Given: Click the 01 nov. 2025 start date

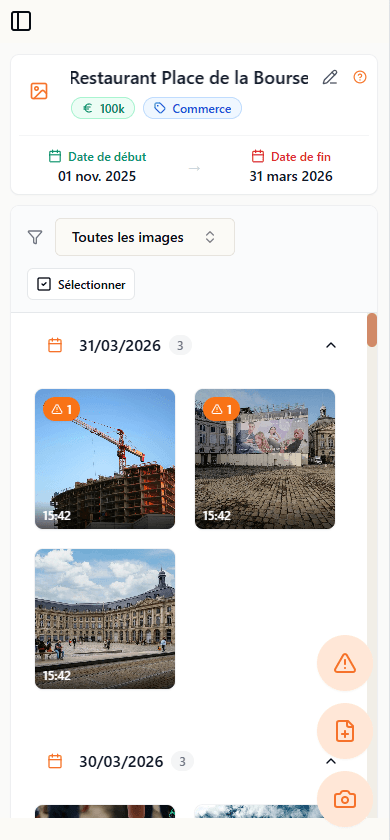Looking at the screenshot, I should click(x=97, y=176).
